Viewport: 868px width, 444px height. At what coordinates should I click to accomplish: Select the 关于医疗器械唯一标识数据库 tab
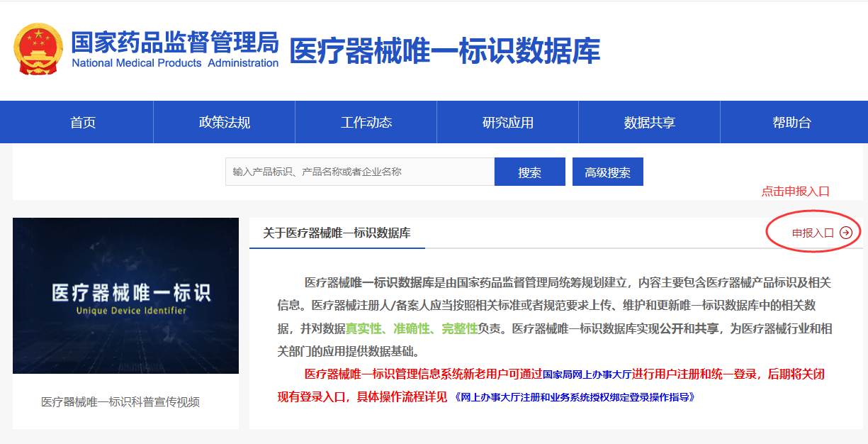(337, 233)
